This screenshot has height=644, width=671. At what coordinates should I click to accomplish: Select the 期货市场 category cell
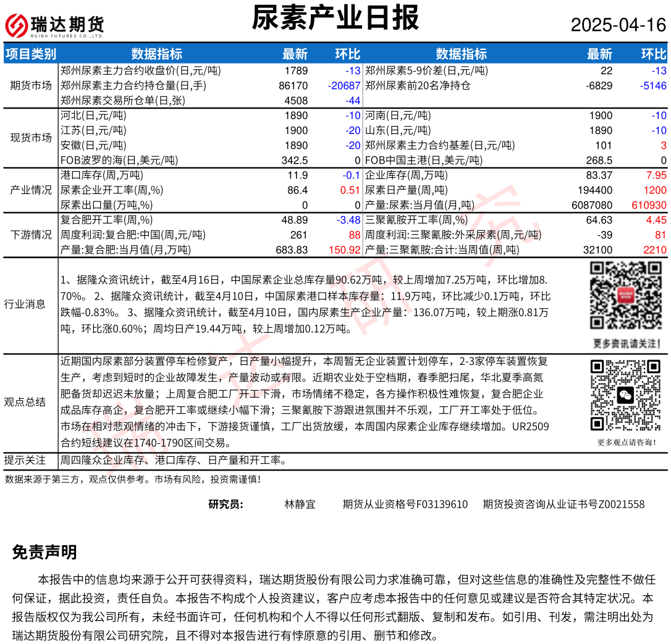tap(31, 85)
